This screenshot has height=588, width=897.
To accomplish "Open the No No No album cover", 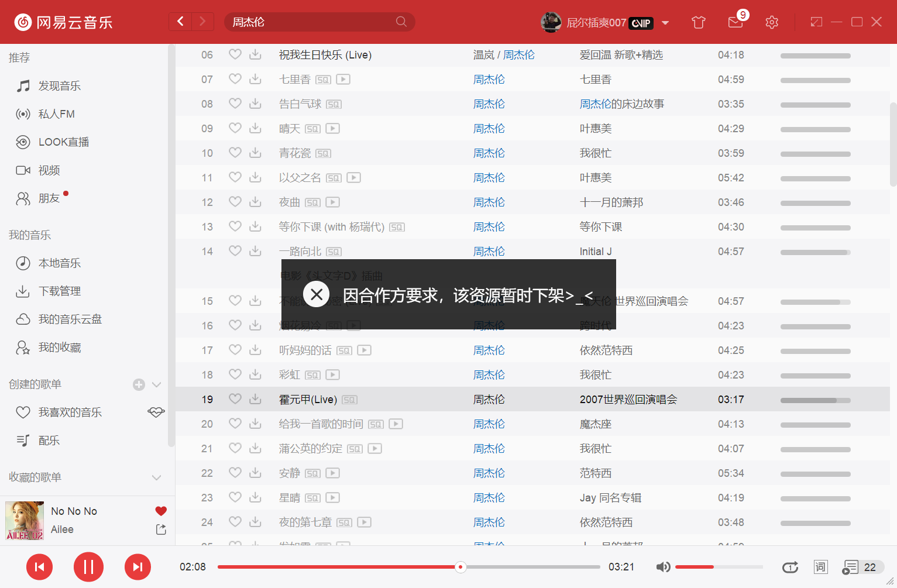I will click(x=25, y=520).
